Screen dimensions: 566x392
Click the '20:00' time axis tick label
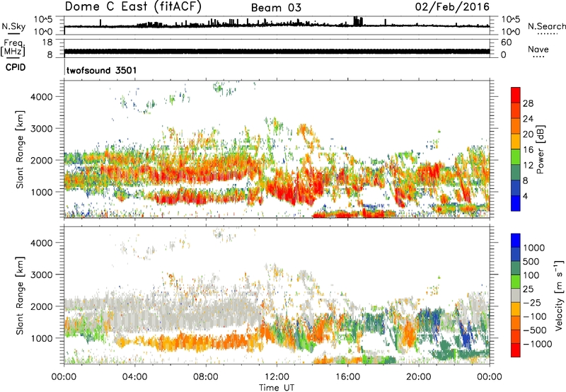coord(418,377)
